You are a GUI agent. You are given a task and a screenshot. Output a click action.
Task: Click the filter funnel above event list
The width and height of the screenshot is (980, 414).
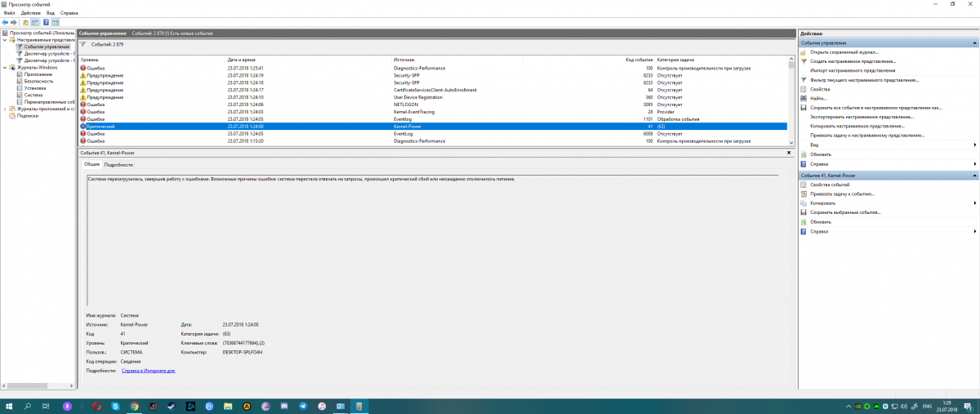click(83, 43)
